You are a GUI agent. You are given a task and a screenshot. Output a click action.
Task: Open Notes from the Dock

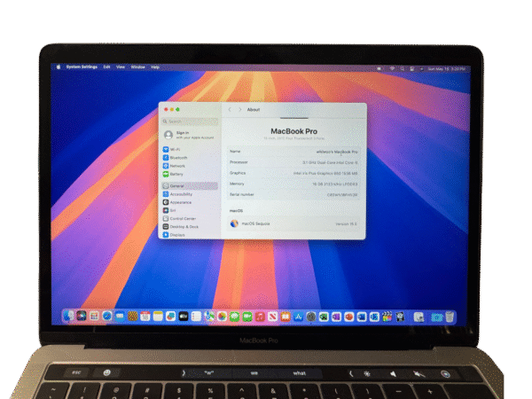158,317
